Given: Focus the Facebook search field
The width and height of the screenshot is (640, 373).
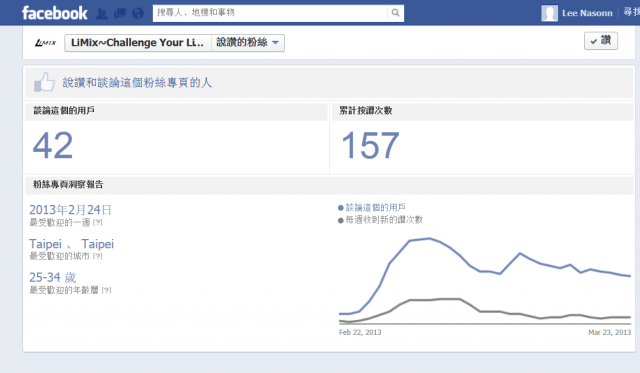Looking at the screenshot, I should click(x=270, y=13).
